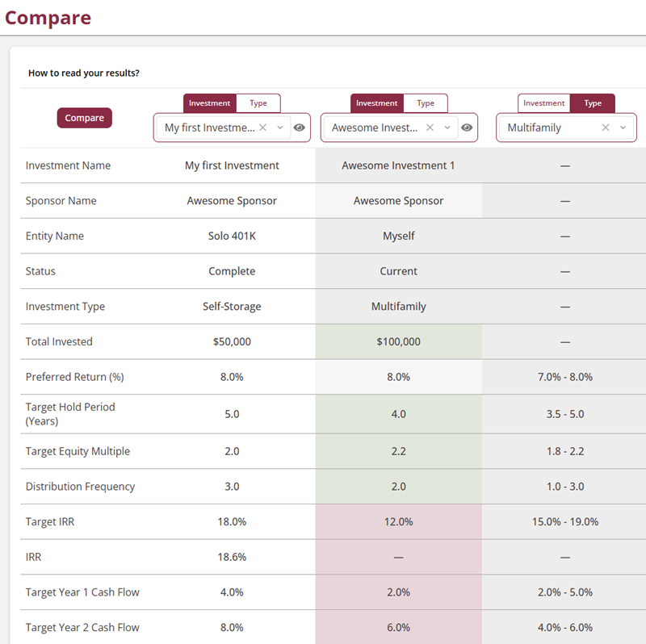Switch second column to Type tab
The width and height of the screenshot is (646, 644).
(426, 103)
